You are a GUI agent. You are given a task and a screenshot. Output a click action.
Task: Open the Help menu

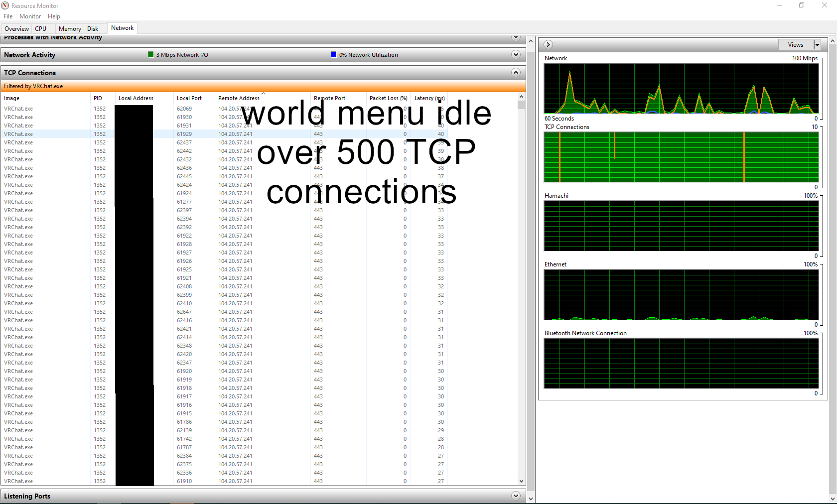[x=54, y=16]
